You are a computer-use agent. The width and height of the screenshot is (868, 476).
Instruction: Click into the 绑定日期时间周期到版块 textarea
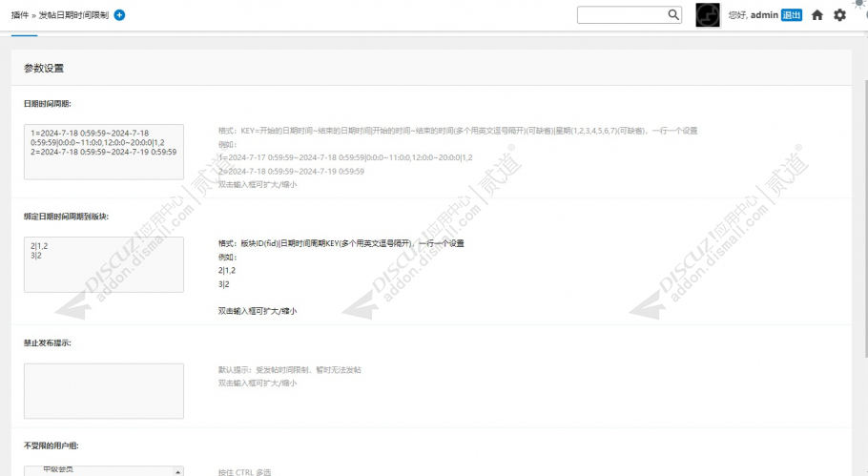[x=104, y=264]
